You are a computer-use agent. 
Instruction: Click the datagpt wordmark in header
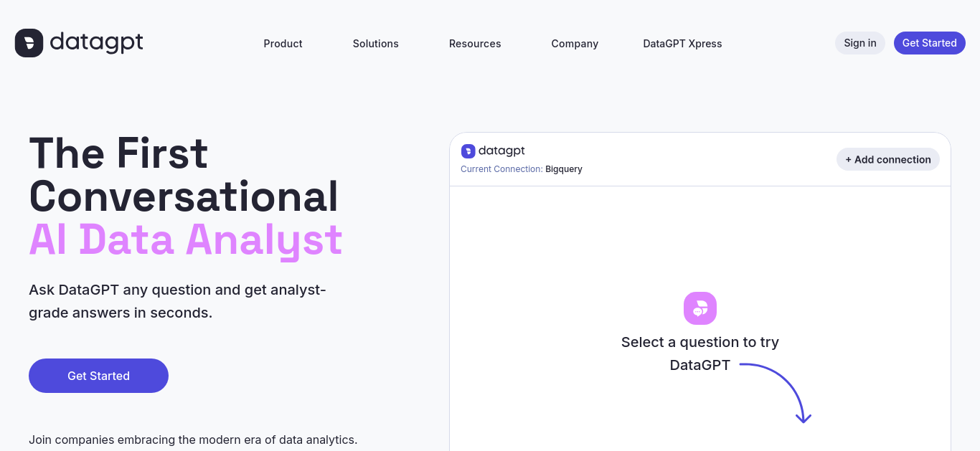[96, 43]
